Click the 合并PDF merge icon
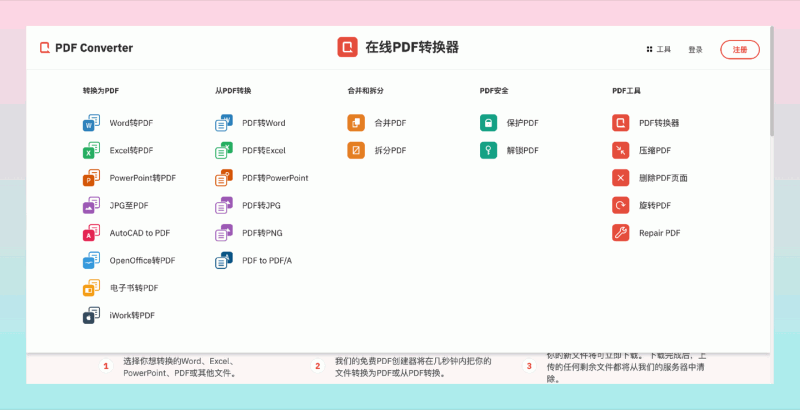Viewport: 800px width, 410px height. [356, 123]
